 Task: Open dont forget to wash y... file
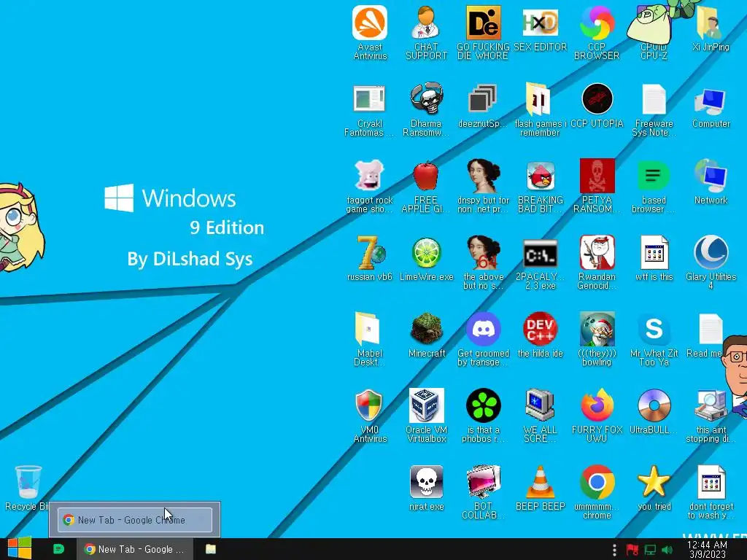click(711, 482)
